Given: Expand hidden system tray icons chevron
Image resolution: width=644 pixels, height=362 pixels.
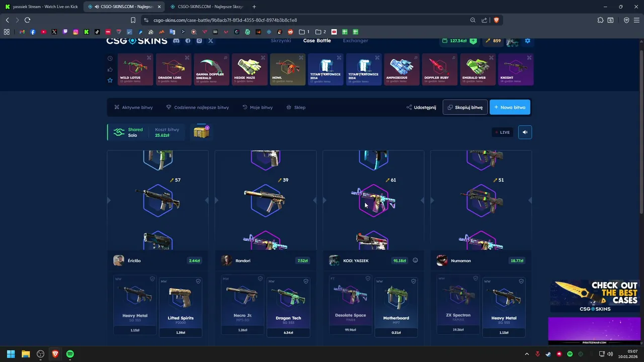Looking at the screenshot, I should [527, 354].
